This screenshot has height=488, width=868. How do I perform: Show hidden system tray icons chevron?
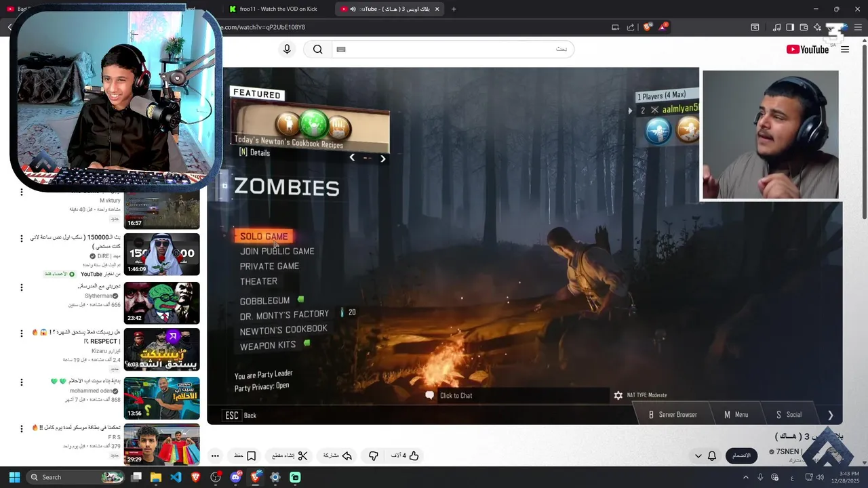745,477
